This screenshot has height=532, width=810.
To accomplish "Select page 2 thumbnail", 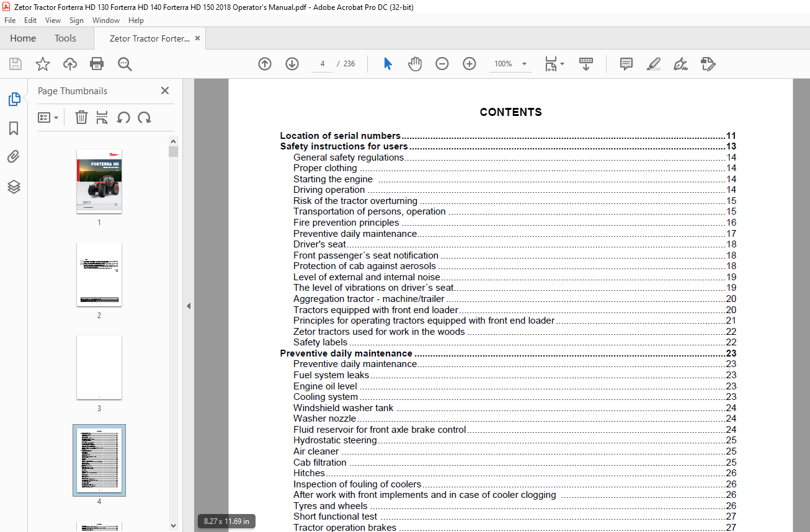I will click(99, 274).
